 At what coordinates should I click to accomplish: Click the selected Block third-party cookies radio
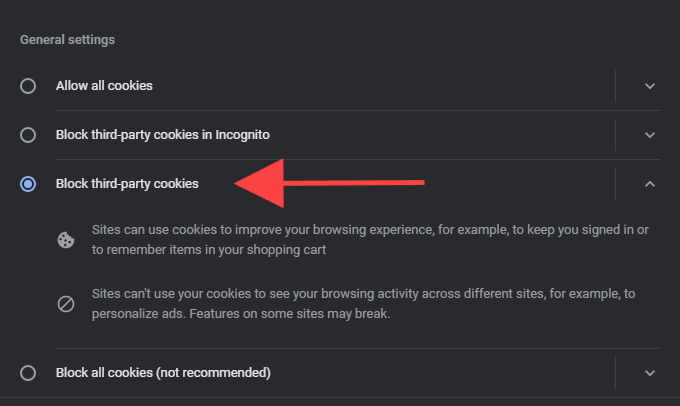point(28,184)
